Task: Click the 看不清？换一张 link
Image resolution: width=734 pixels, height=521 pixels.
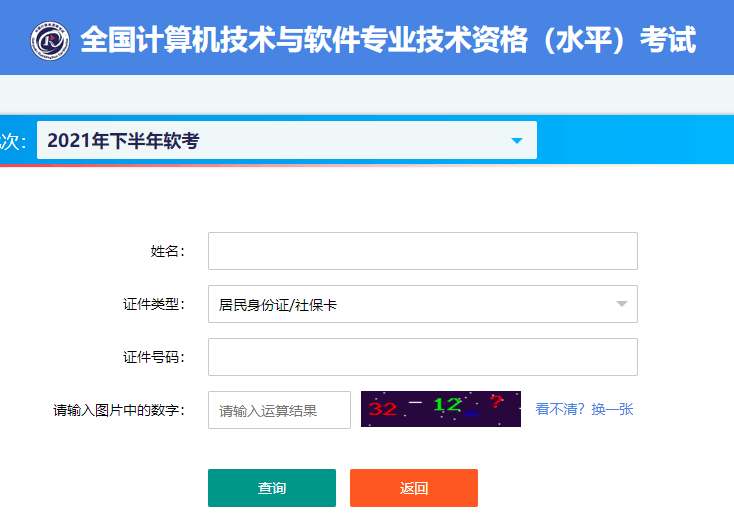Action: (584, 409)
